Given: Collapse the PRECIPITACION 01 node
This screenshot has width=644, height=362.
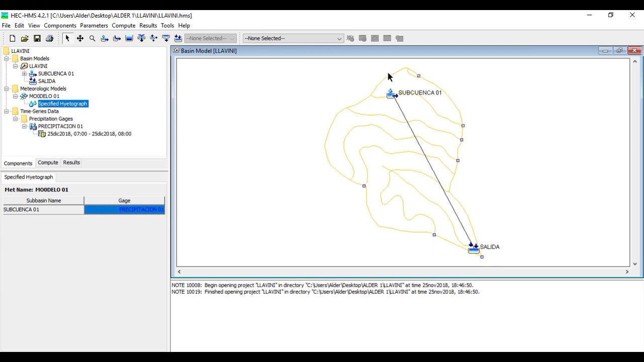Looking at the screenshot, I should 24,126.
